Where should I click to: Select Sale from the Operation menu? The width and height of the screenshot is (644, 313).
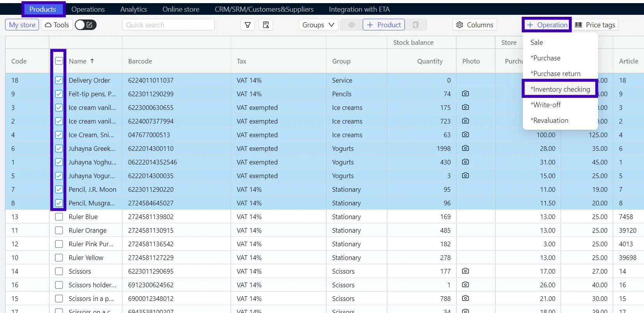pos(560,42)
